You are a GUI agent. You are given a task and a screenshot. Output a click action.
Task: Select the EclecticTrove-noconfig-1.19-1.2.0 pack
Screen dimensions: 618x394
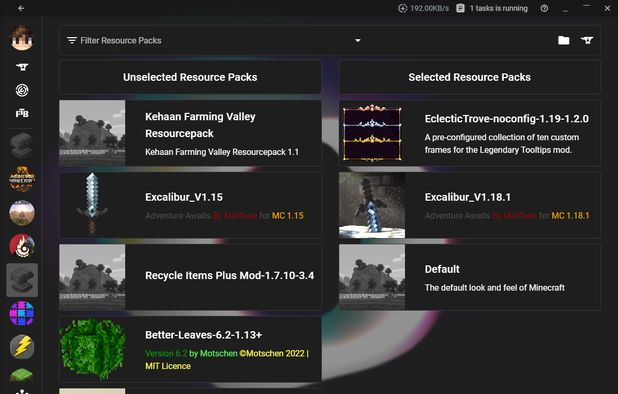pyautogui.click(x=469, y=133)
